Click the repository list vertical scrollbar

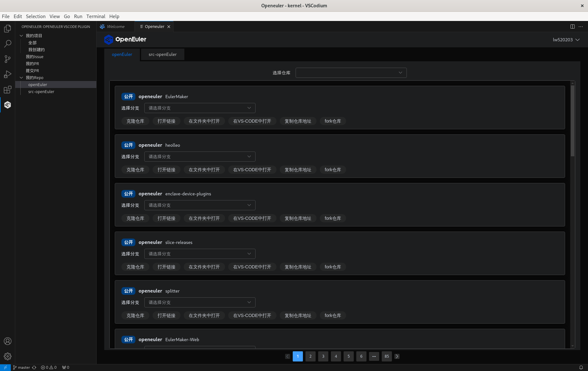[572, 121]
